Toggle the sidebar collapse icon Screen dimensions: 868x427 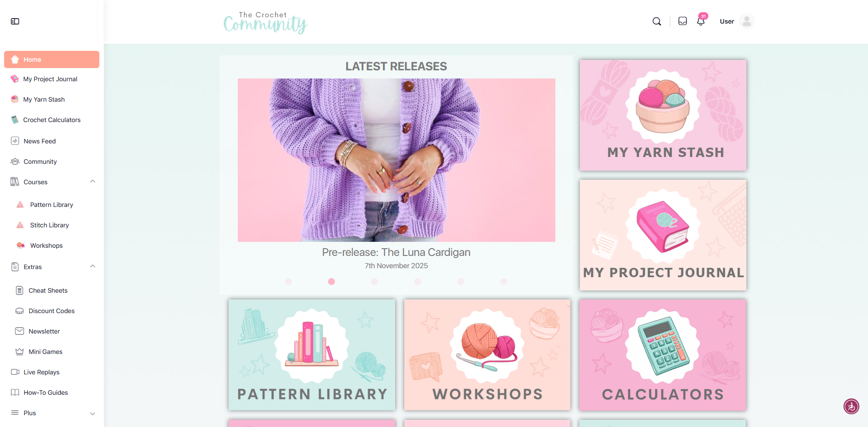pos(15,21)
